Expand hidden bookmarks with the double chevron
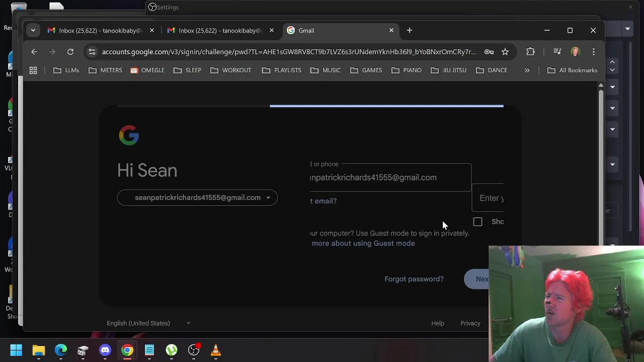 click(x=527, y=70)
